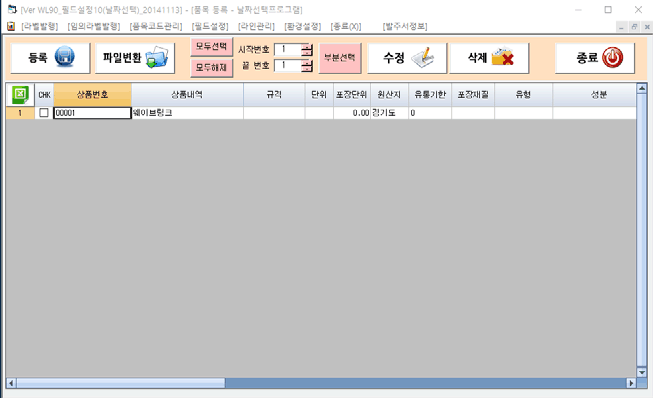Click the 포장재질 column header
This screenshot has width=653, height=398.
click(x=473, y=95)
